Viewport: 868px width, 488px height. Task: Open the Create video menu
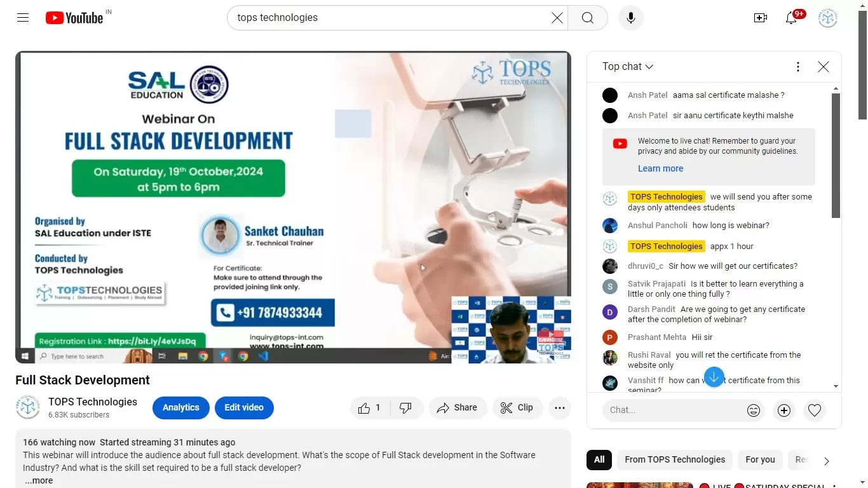pyautogui.click(x=761, y=18)
